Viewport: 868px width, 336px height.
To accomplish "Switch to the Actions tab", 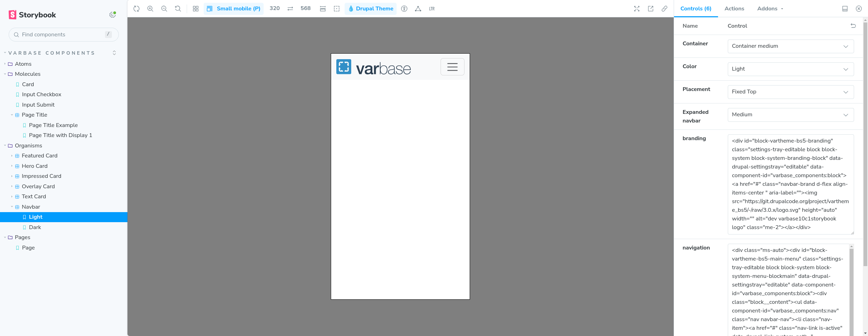I will [x=734, y=9].
